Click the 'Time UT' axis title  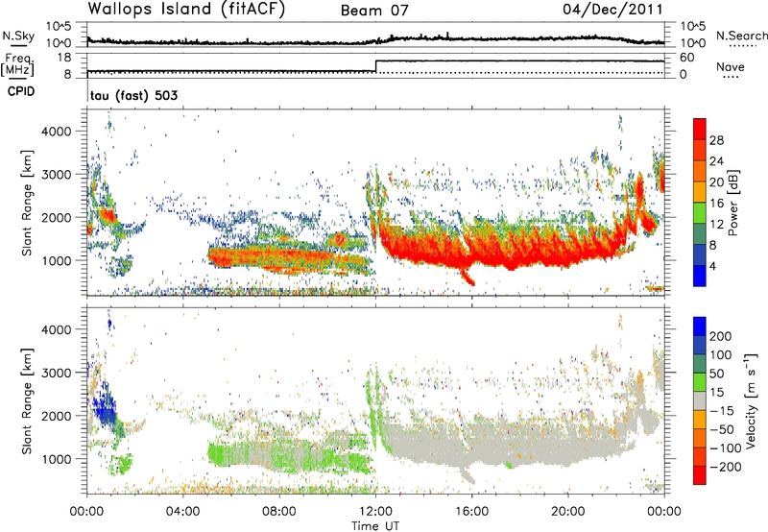point(375,526)
